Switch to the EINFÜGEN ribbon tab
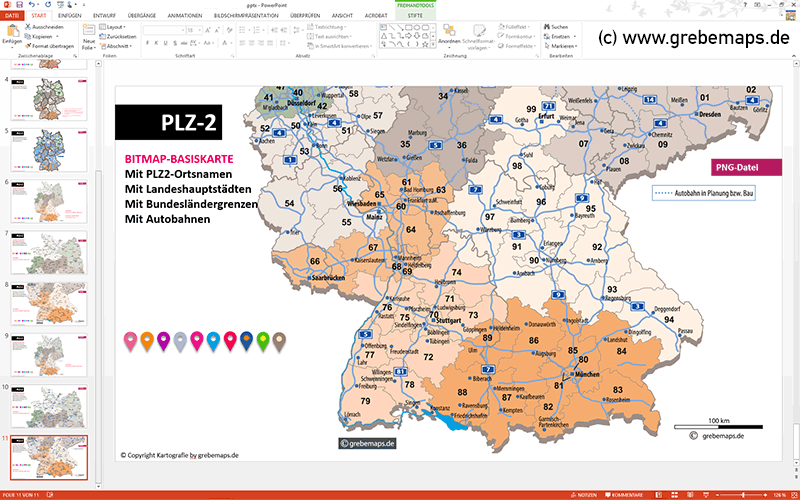The width and height of the screenshot is (800, 500). coord(70,16)
